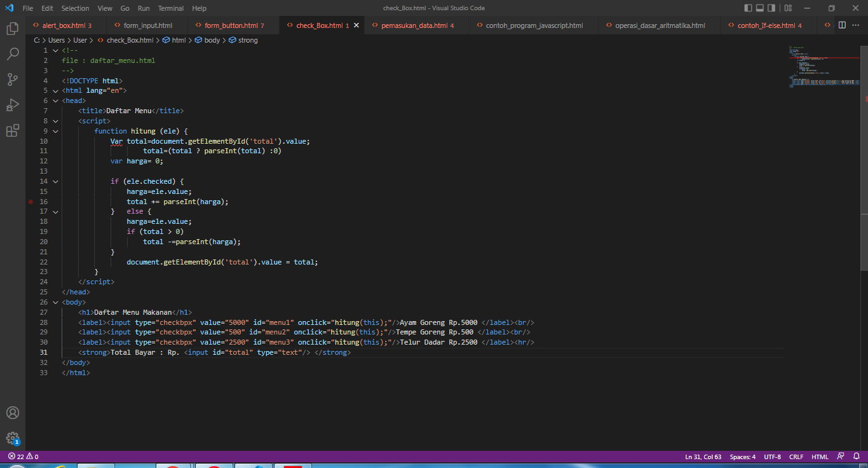Click the Ln 31, Col 63 indicator
868x468 pixels.
click(x=703, y=456)
